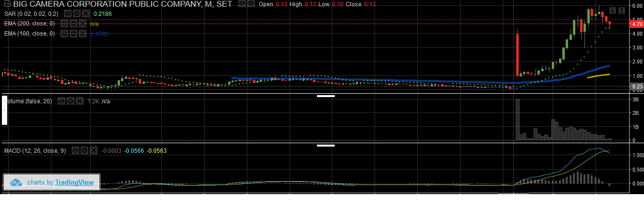This screenshot has width=644, height=209.
Task: Toggle visibility of Volume indicator
Action: click(61, 101)
